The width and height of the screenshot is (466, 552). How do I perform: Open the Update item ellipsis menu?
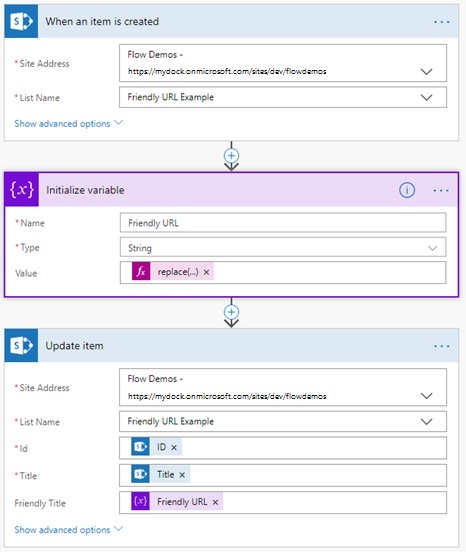pos(441,346)
